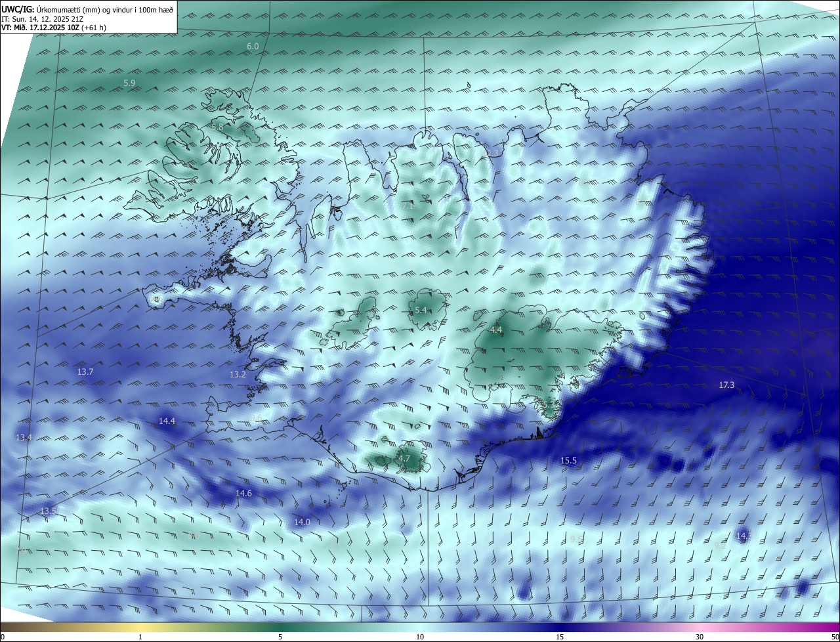Click the colorbar tick label 1
The image size is (840, 642).
point(140,637)
